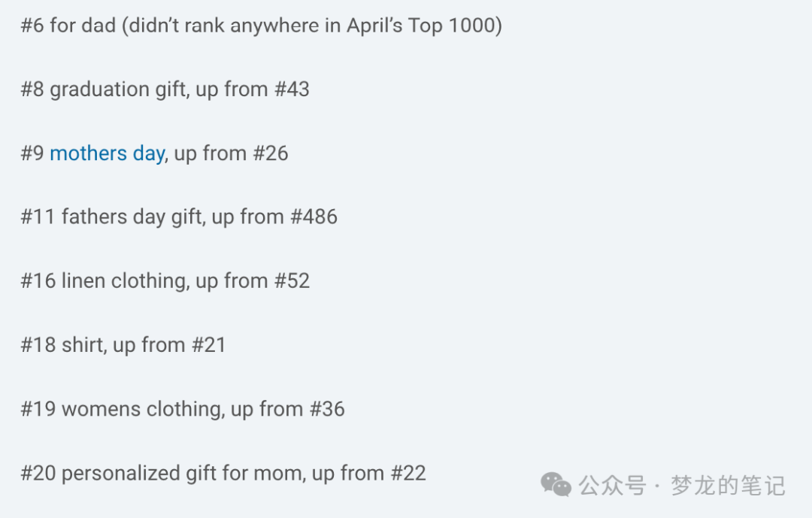The image size is (812, 518).
Task: Click the '#9' rank before mothers day
Action: [x=32, y=153]
